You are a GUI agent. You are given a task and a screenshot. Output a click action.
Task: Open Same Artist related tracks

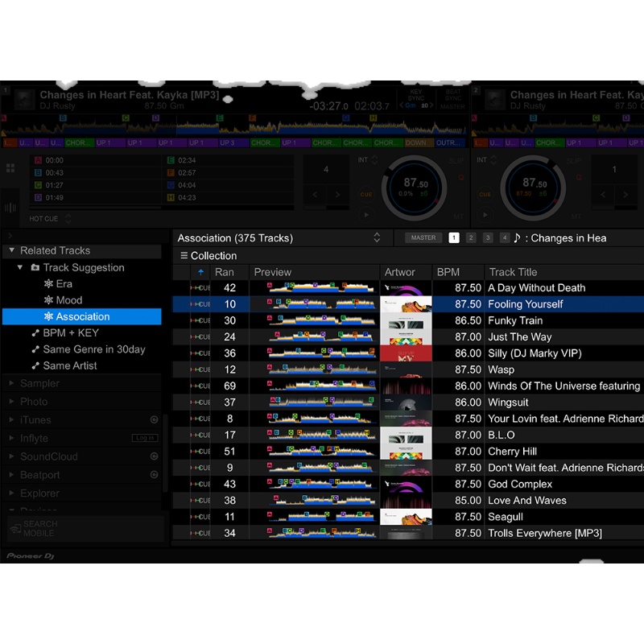coord(64,366)
